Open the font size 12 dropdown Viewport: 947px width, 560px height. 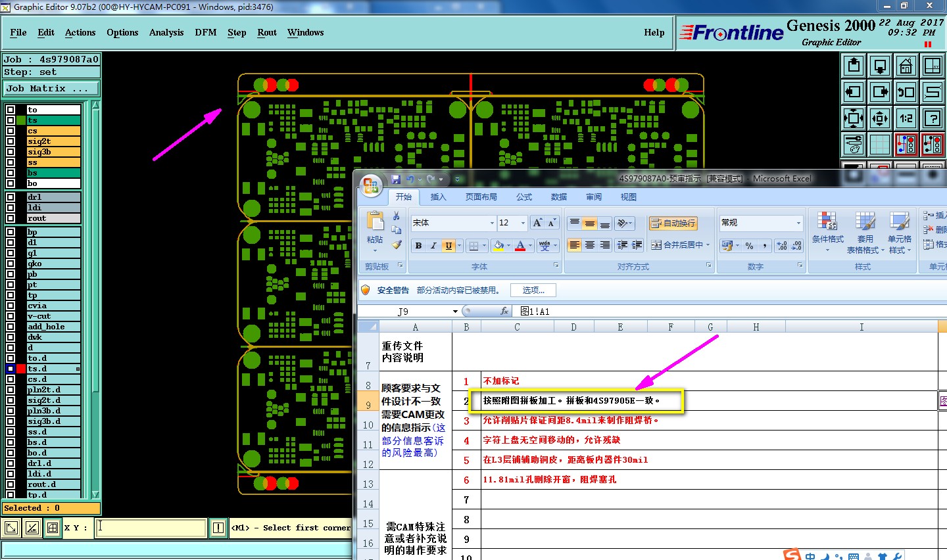[523, 223]
